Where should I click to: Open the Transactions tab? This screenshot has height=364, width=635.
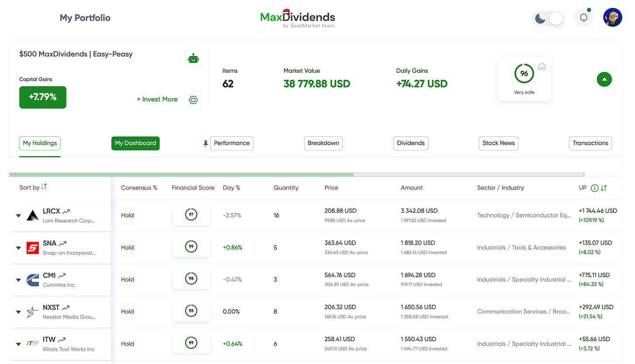(x=590, y=143)
